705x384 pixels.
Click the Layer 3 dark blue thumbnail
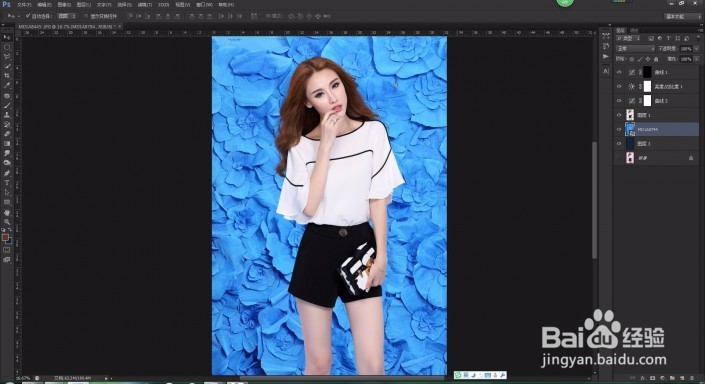(x=630, y=144)
